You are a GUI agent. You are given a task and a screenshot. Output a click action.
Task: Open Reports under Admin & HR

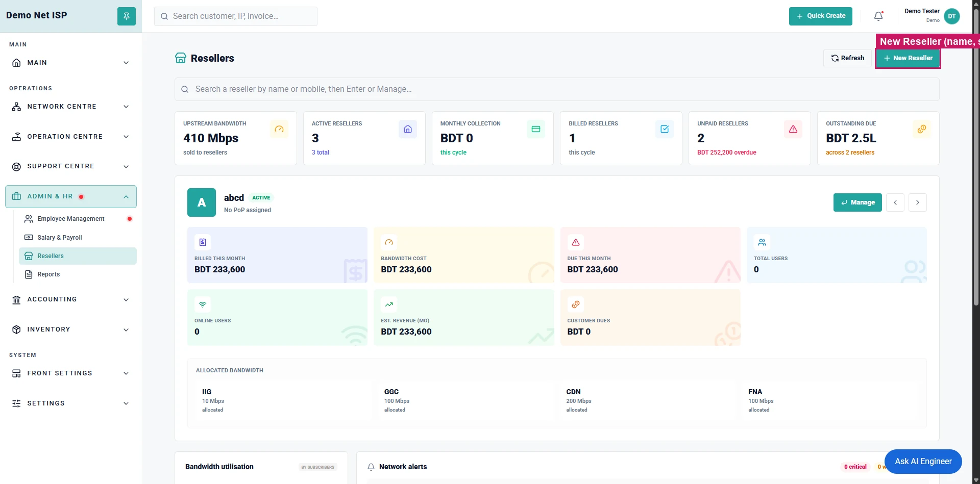[x=78, y=274]
